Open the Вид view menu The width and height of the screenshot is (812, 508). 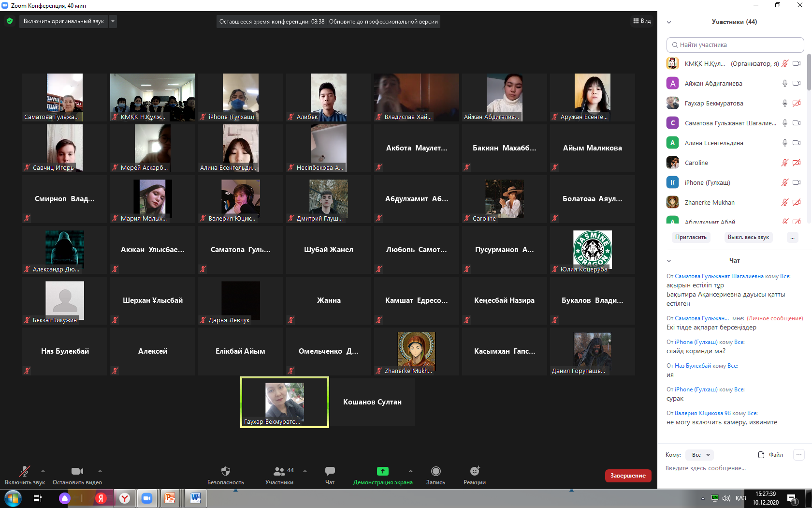click(642, 21)
